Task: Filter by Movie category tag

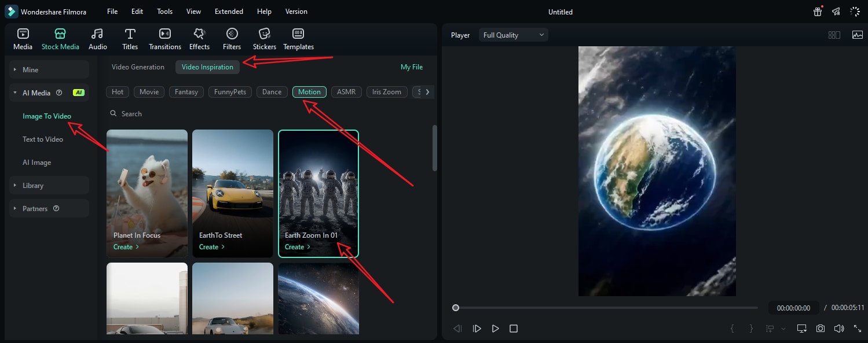Action: point(149,91)
